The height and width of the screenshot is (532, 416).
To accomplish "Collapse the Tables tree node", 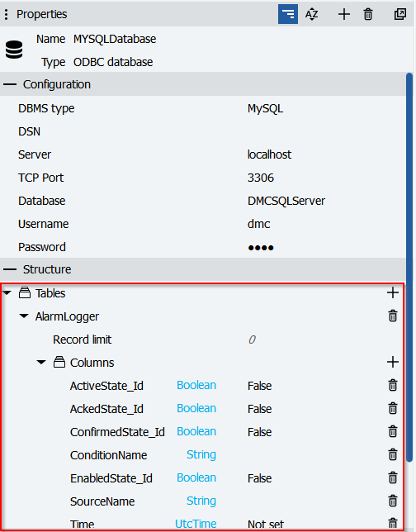I will (x=7, y=292).
